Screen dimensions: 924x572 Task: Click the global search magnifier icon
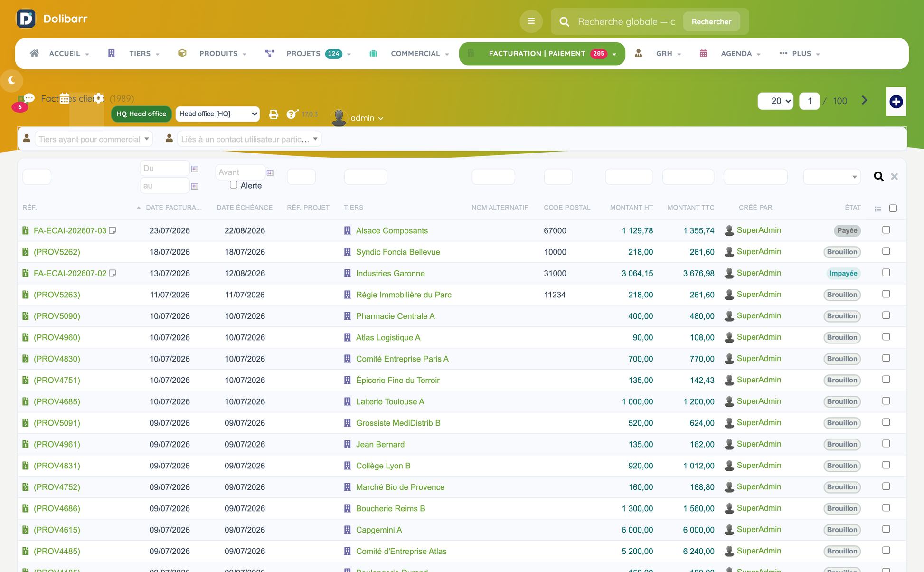click(564, 22)
